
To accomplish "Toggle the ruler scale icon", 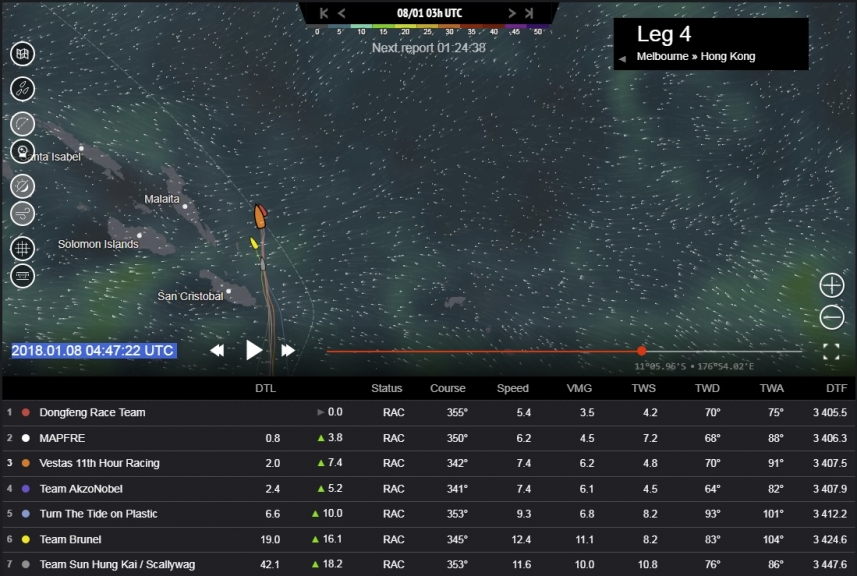I will [22, 276].
